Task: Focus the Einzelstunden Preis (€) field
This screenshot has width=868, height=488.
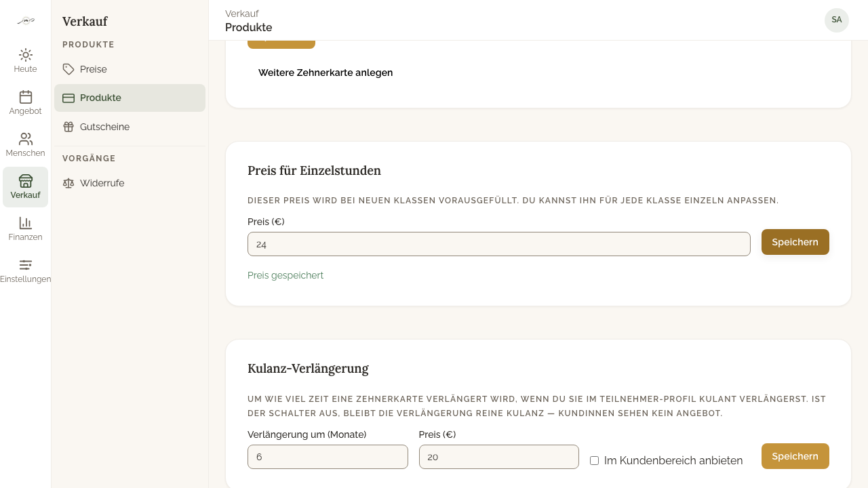Action: coord(499,244)
